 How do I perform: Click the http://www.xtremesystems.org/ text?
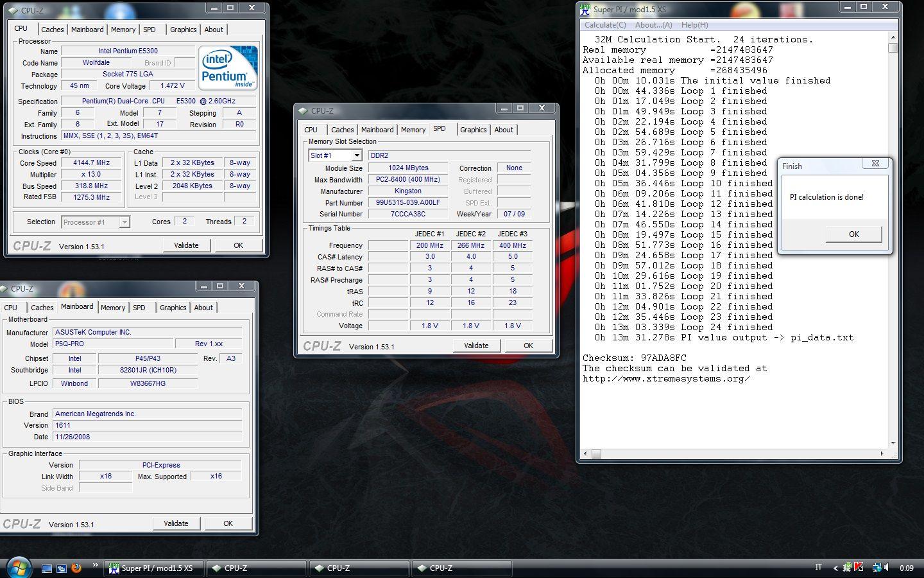[666, 378]
